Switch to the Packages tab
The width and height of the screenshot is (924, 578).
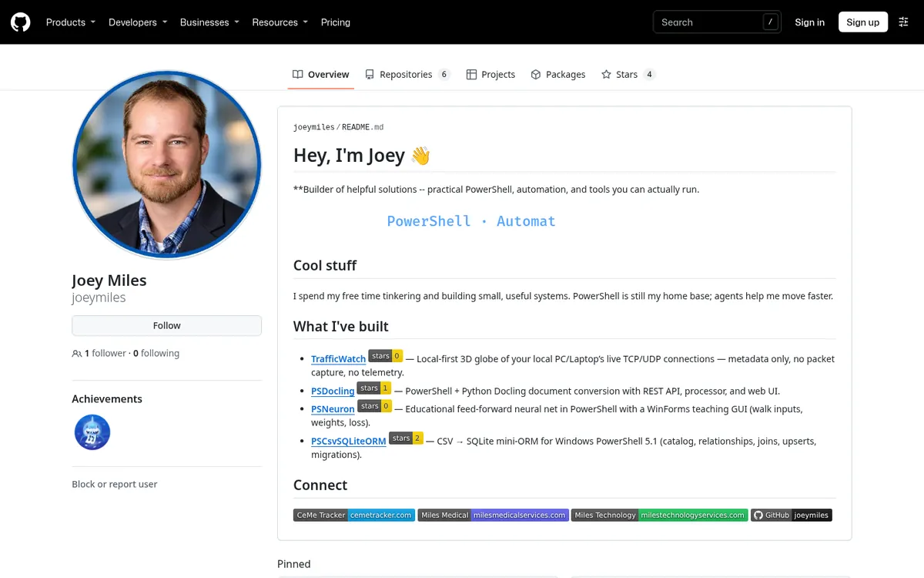click(558, 75)
